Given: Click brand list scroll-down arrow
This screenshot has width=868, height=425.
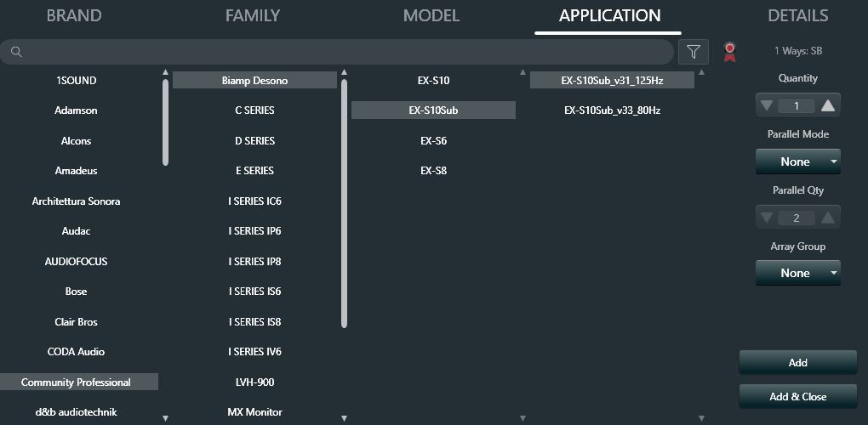Looking at the screenshot, I should tap(165, 418).
